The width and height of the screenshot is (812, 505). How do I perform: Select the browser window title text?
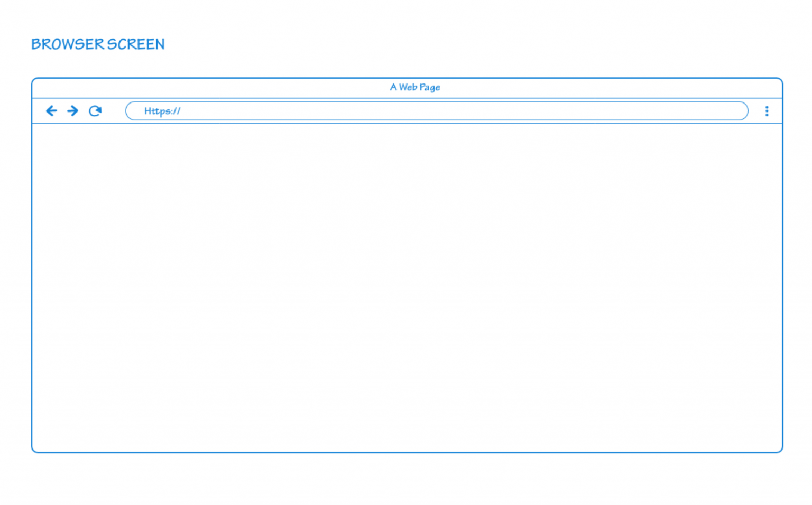tap(415, 87)
